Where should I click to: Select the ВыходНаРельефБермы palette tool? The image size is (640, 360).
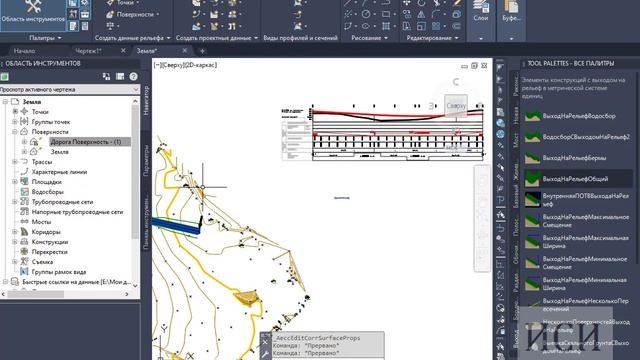[577, 158]
